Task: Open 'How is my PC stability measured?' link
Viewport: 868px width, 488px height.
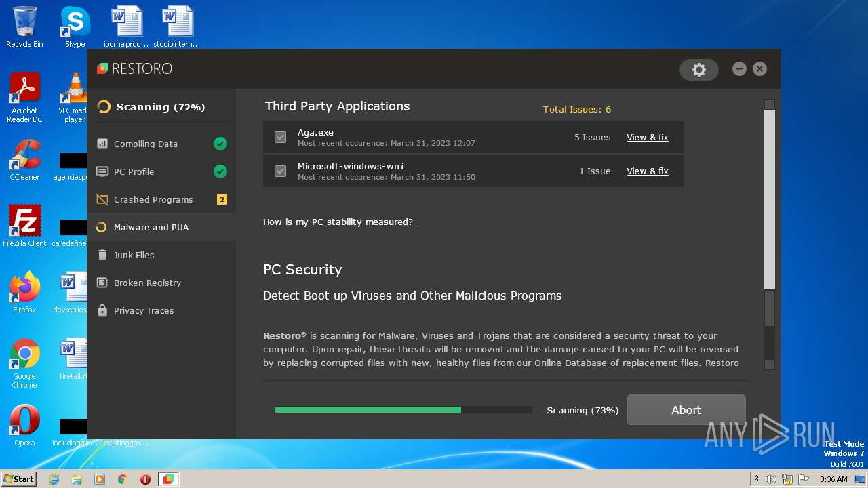Action: (338, 222)
